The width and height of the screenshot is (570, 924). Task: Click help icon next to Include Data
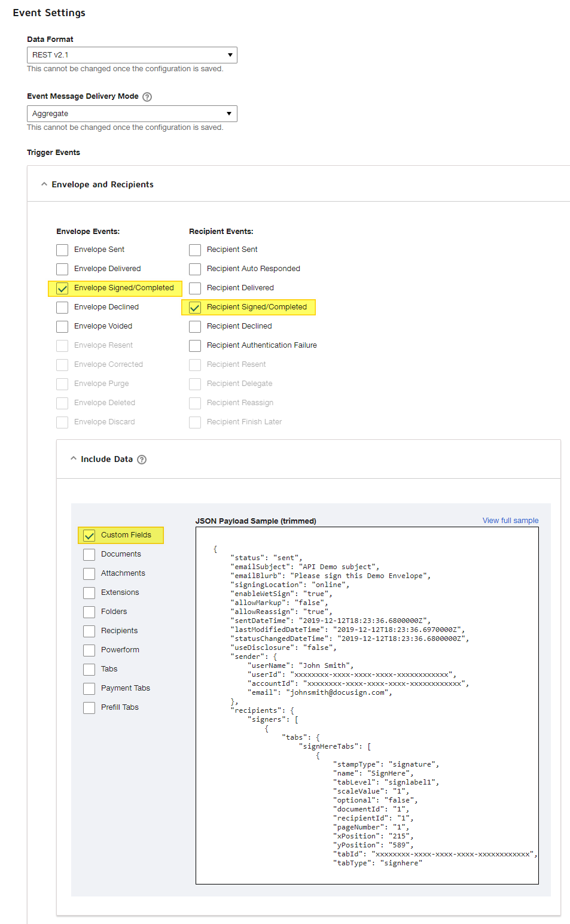coord(142,460)
